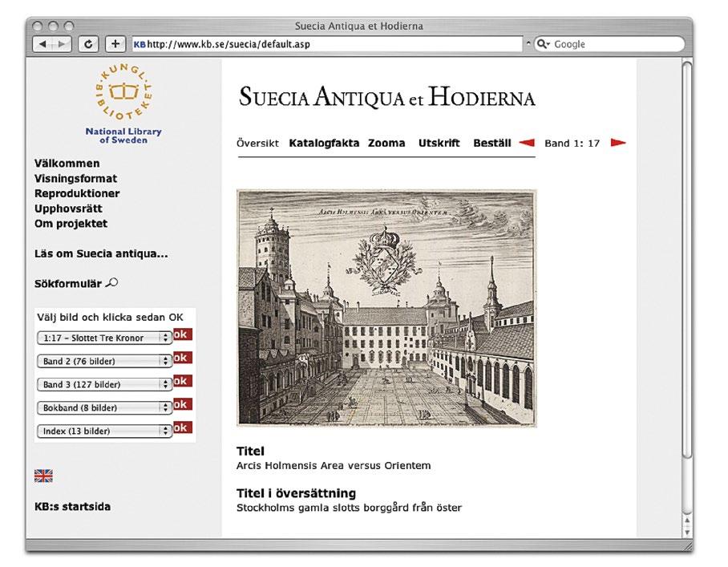Click the scrollbar up arrow
The width and height of the screenshot is (728, 567).
687,520
